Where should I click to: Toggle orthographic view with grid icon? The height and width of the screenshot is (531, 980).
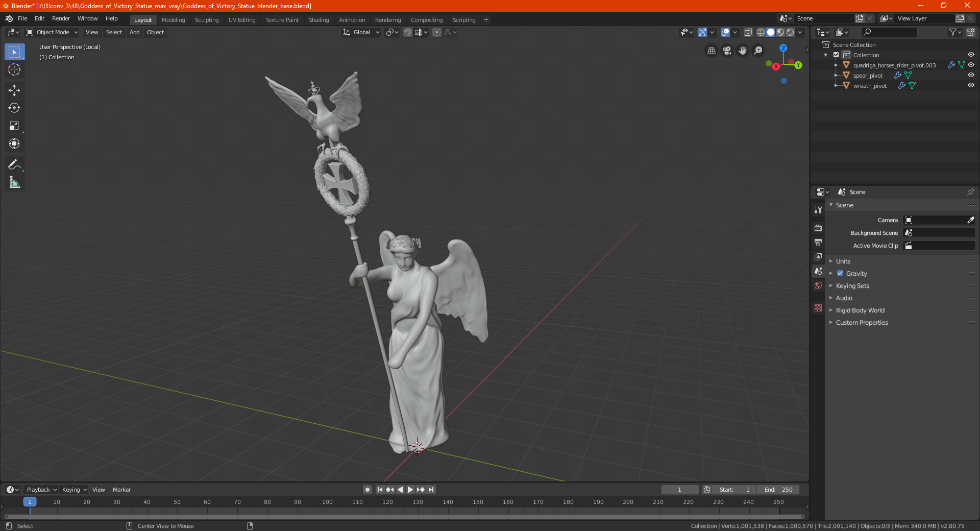point(711,51)
